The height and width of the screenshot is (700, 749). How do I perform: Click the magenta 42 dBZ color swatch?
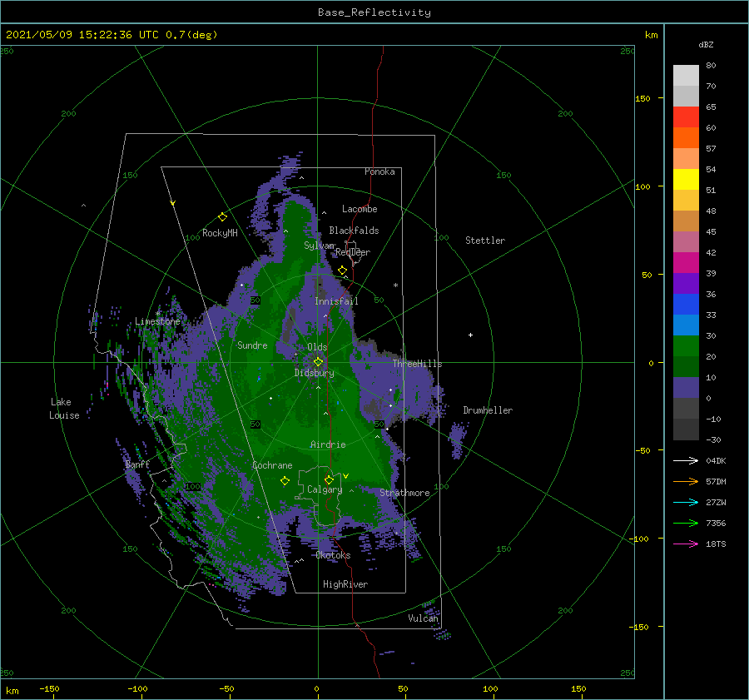click(x=686, y=263)
